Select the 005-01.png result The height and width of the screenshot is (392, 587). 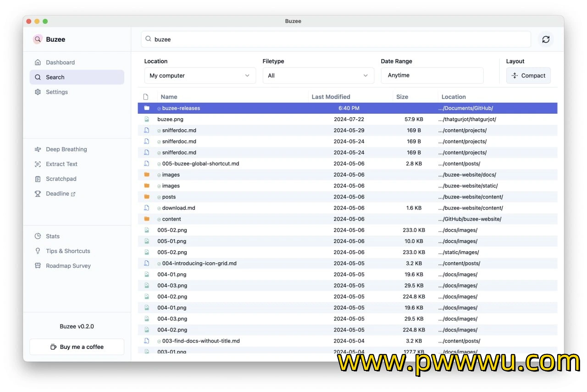(348, 241)
